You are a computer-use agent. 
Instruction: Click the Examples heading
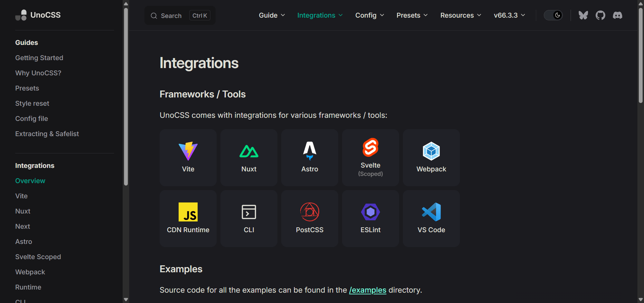pos(181,269)
